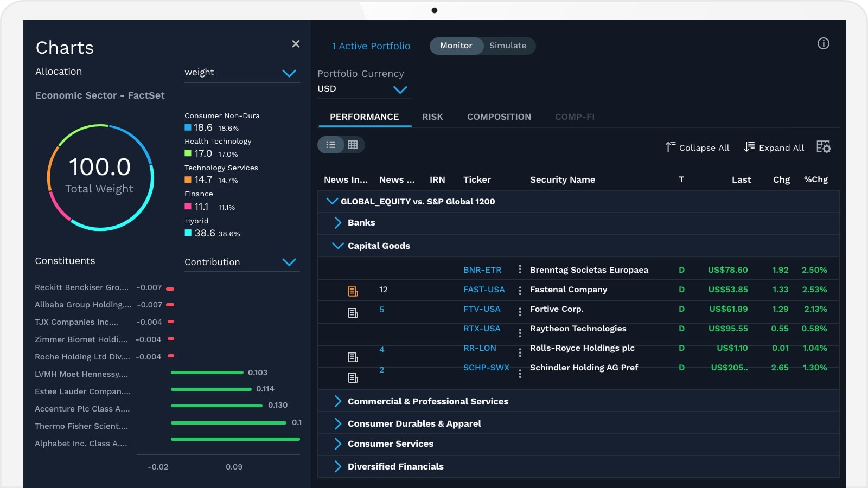Viewport: 868px width, 488px height.
Task: Click LVMH Moet Hennessy constituent label
Action: (81, 374)
